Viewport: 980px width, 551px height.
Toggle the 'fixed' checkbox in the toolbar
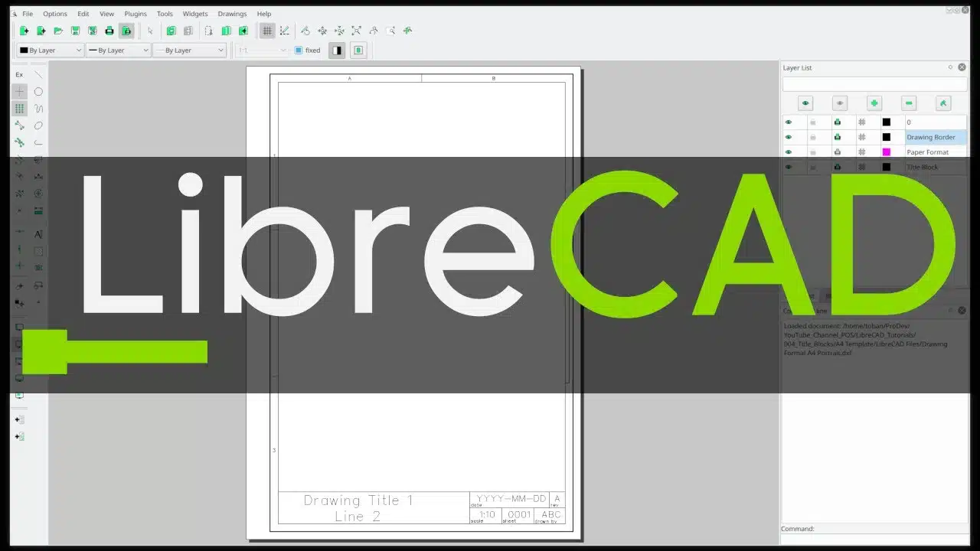(298, 50)
